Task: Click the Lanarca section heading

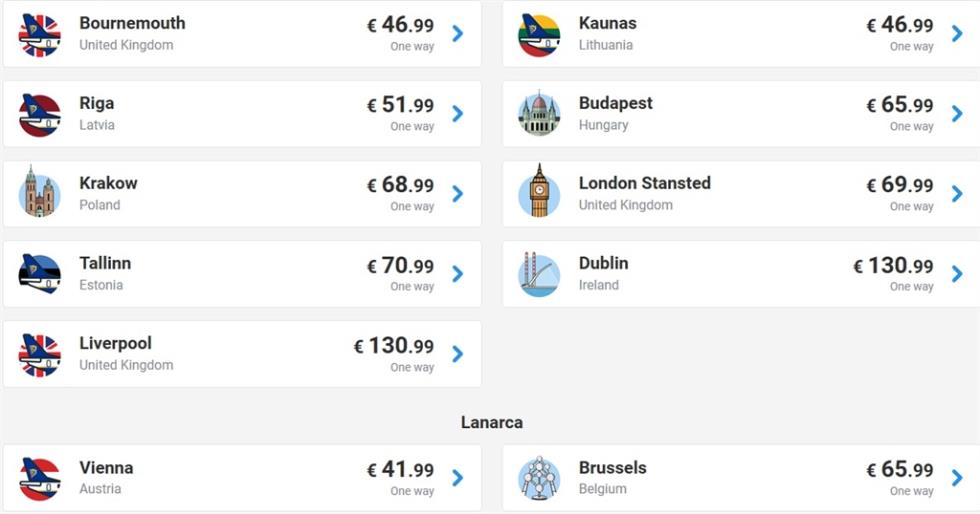Action: (x=491, y=422)
